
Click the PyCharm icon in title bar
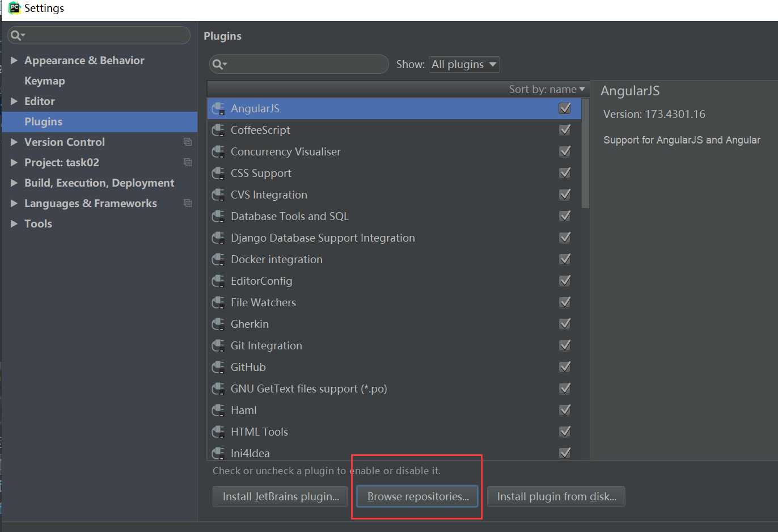[14, 8]
